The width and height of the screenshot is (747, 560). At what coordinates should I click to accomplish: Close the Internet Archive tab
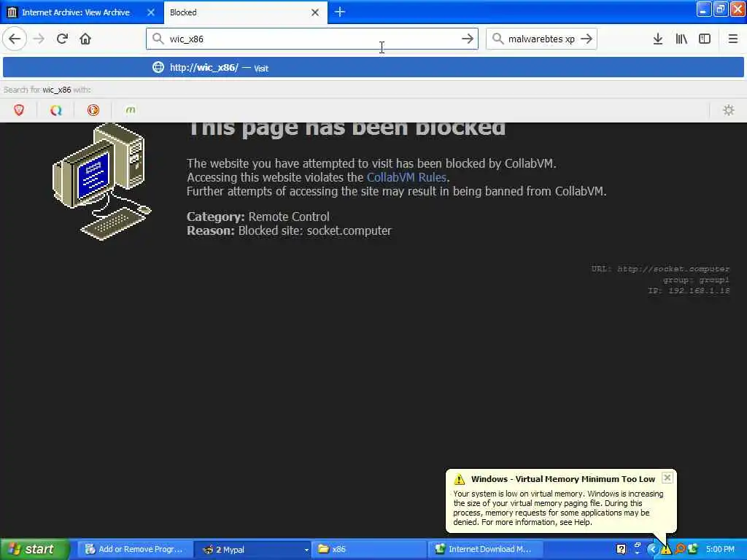[151, 12]
